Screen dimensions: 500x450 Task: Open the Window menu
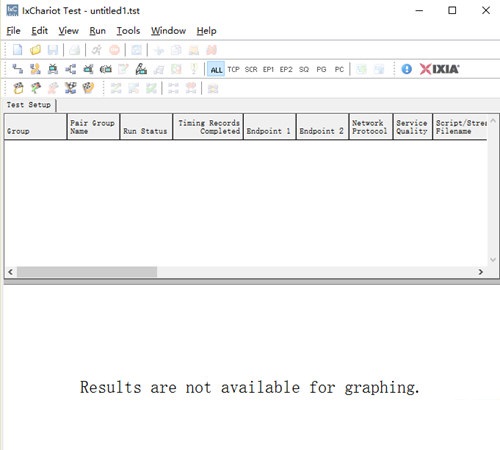[x=168, y=31]
